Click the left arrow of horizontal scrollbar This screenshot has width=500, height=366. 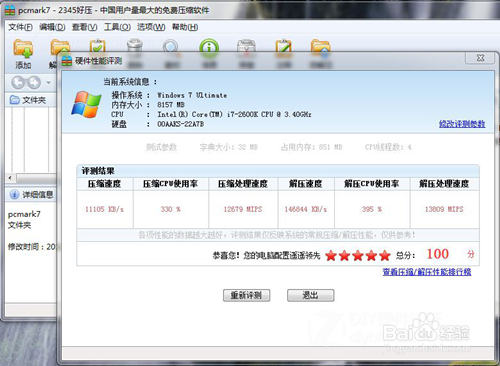[x=10, y=178]
